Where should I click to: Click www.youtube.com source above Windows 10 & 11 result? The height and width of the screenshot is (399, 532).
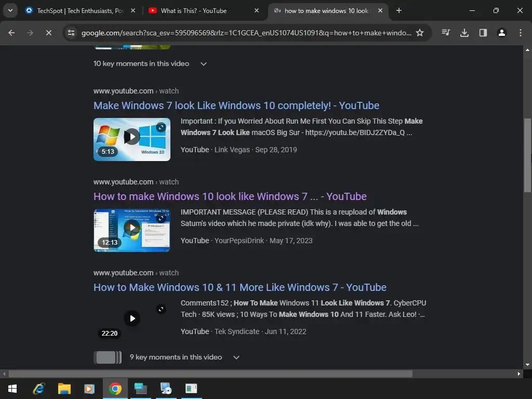click(123, 273)
